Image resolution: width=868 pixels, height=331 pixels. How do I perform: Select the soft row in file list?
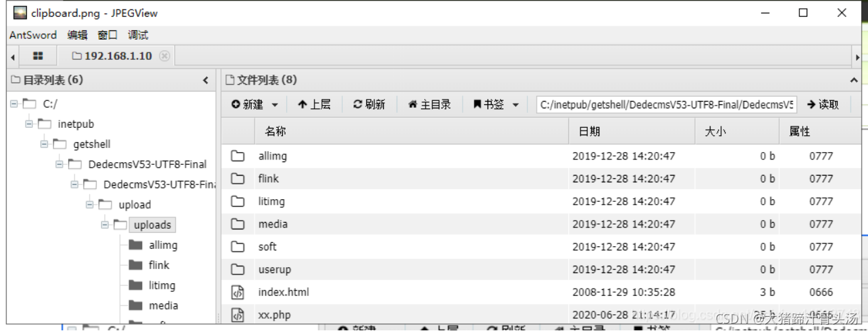541,247
